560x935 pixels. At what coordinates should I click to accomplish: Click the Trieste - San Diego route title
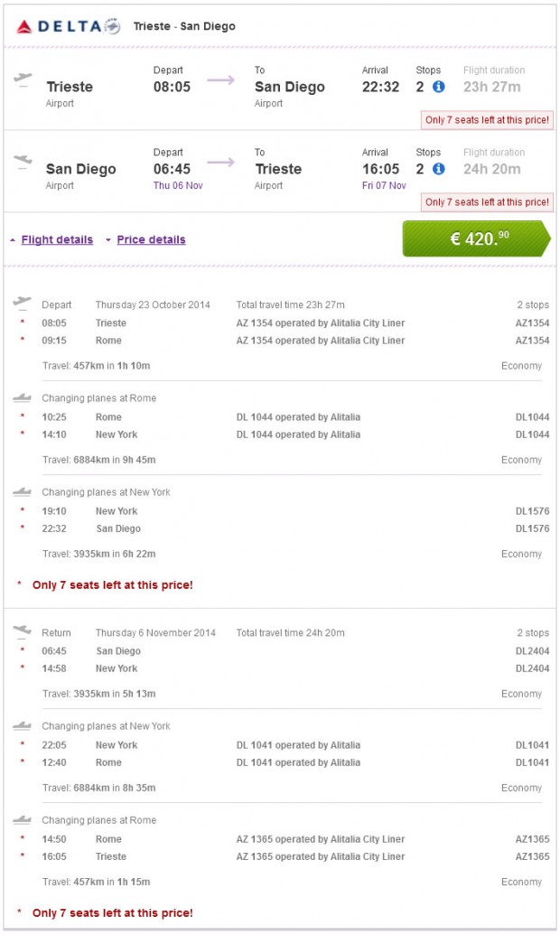184,26
